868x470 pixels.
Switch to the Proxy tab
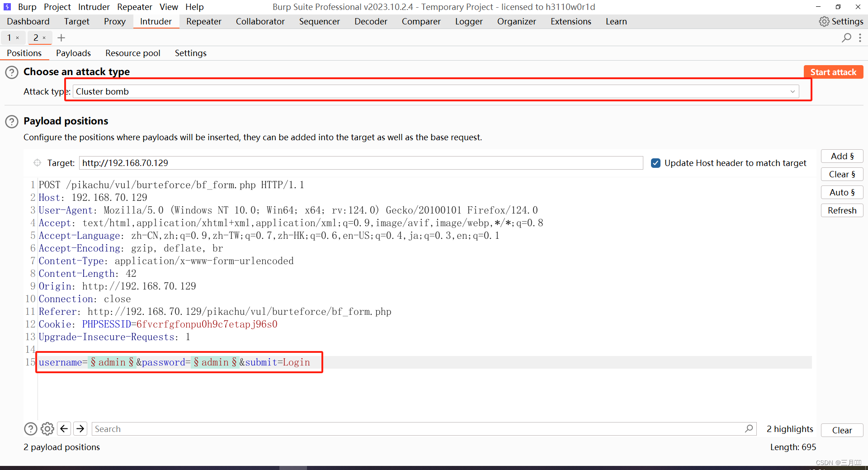[x=115, y=21]
